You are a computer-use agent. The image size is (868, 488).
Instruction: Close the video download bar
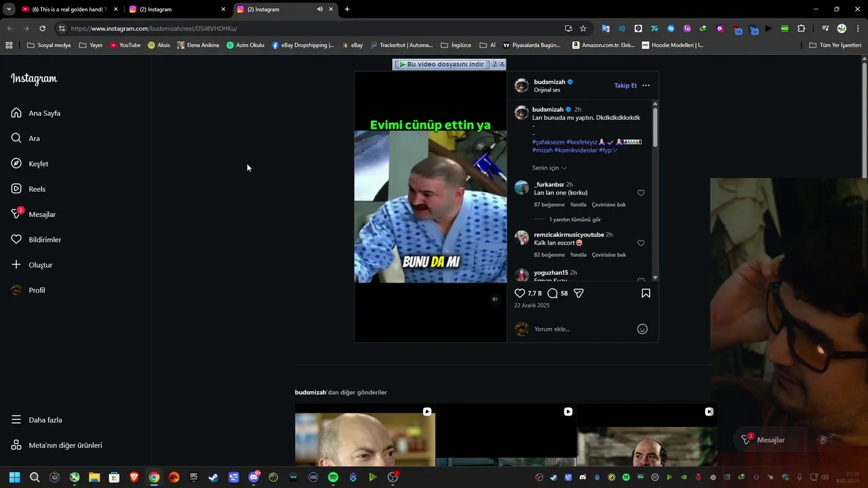(x=502, y=64)
